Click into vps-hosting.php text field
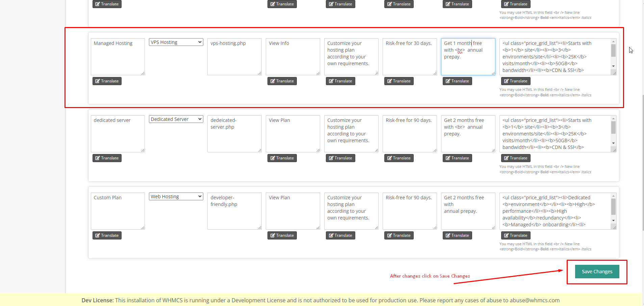644x306 pixels. [234, 57]
